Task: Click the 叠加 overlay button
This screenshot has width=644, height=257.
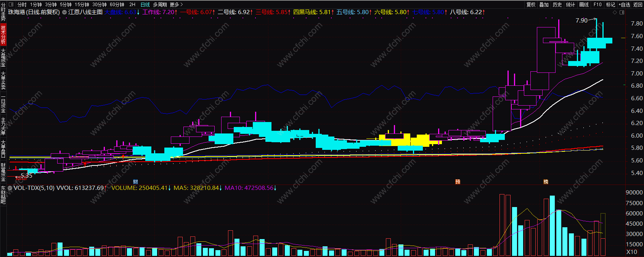Action: click(544, 5)
